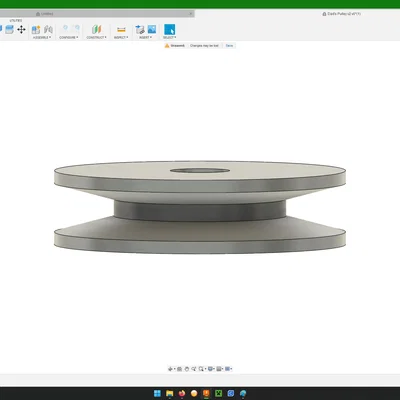
Task: Click the second Configure icon
Action: pyautogui.click(x=77, y=29)
